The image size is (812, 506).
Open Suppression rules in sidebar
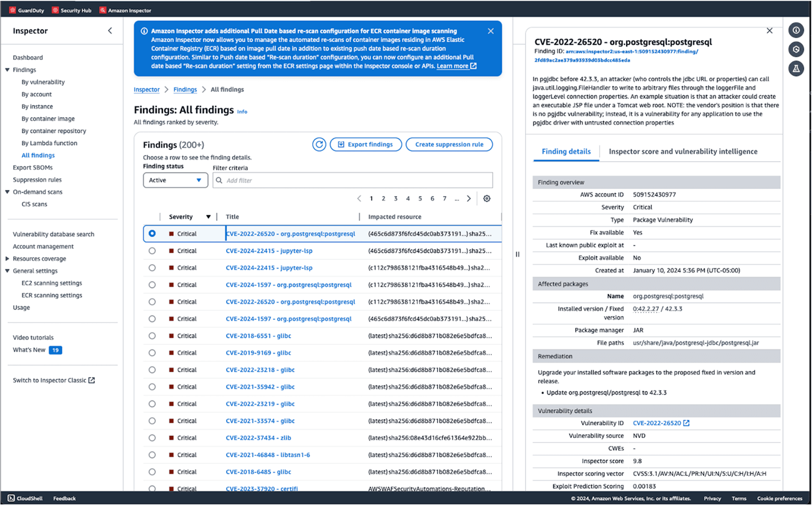pos(37,180)
